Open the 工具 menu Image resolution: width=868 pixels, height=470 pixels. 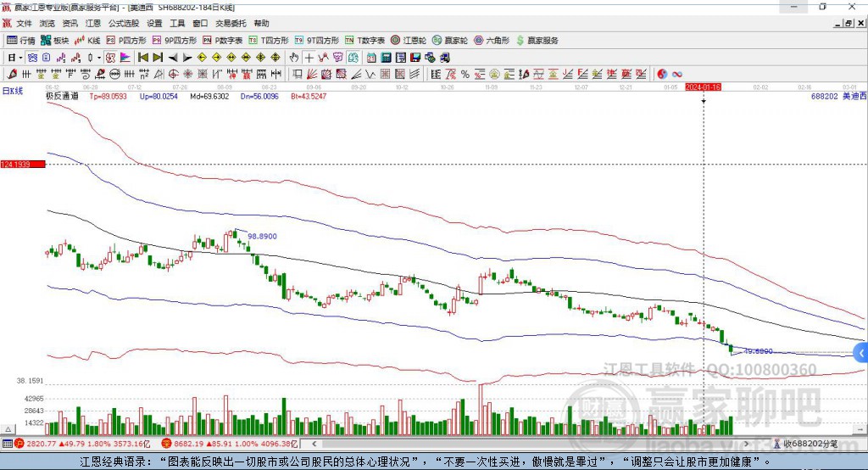point(177,23)
